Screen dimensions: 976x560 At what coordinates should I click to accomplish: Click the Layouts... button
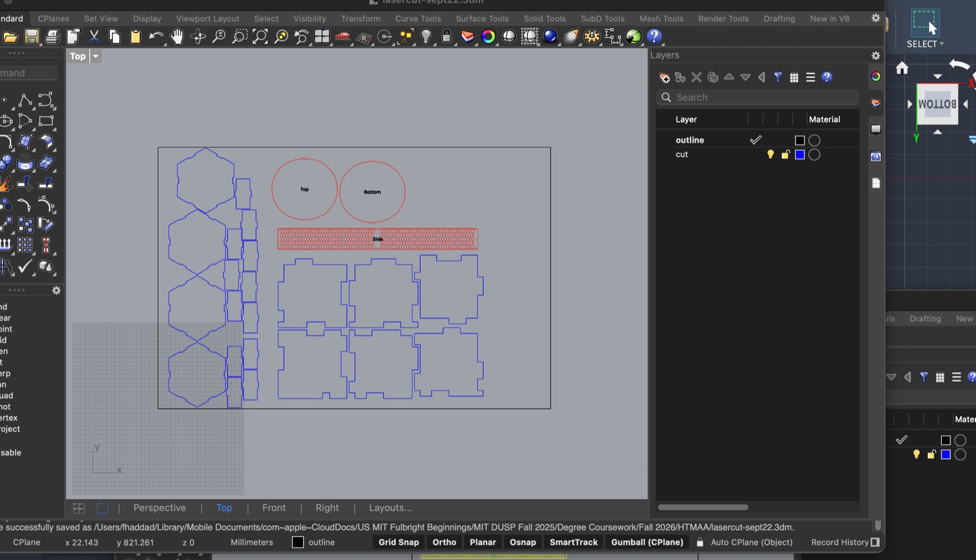click(x=390, y=508)
